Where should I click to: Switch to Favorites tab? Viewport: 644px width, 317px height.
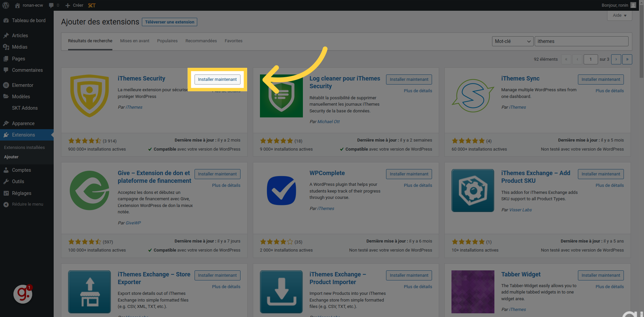[233, 41]
